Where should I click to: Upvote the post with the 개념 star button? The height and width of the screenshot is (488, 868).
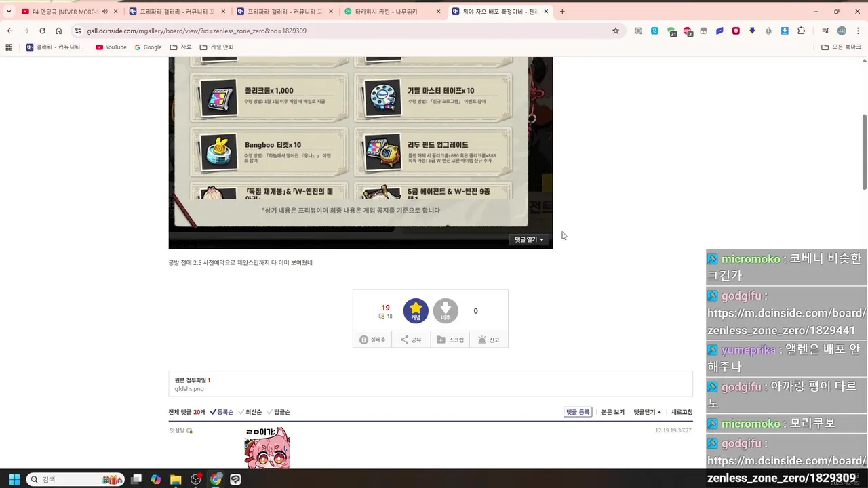[x=416, y=311]
